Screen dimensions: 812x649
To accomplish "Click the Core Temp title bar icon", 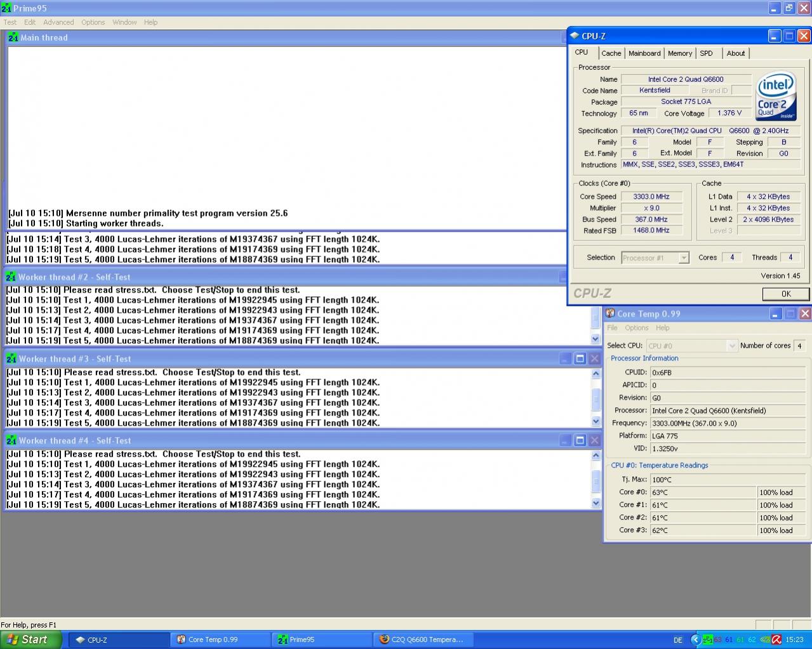I will pos(610,313).
